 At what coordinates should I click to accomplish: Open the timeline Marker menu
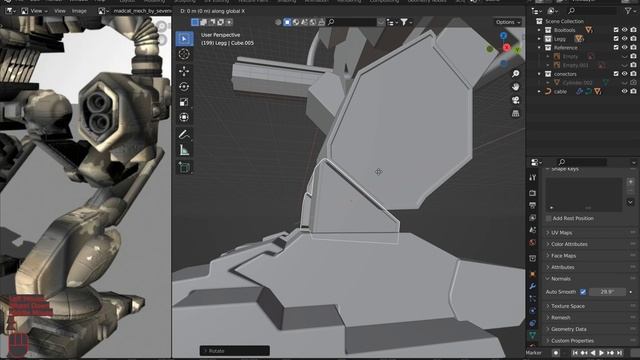(534, 353)
